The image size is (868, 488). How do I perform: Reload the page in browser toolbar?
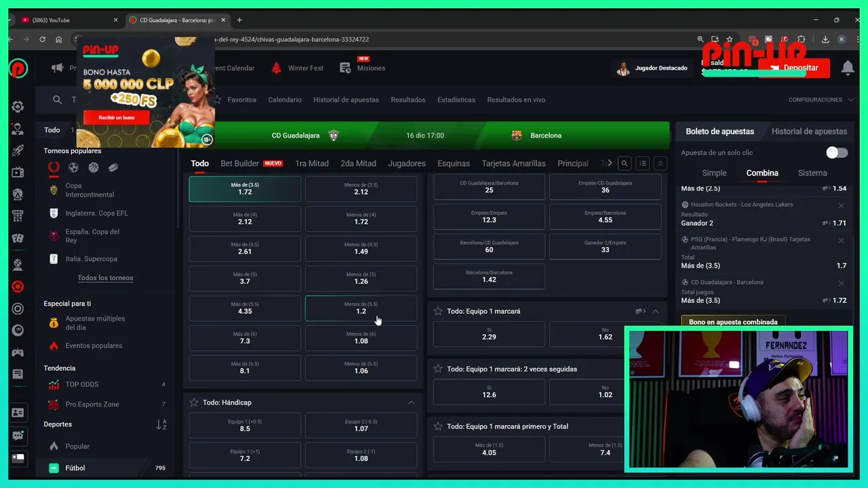click(42, 39)
